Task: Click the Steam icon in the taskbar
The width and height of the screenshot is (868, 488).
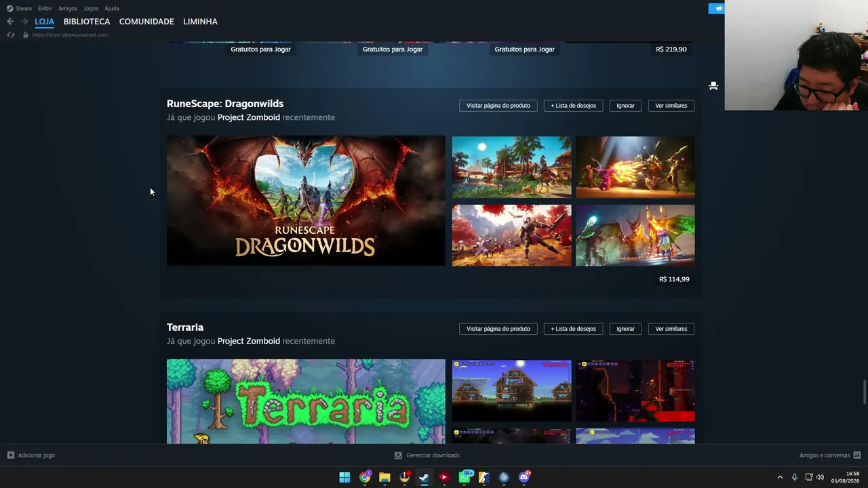Action: (424, 477)
